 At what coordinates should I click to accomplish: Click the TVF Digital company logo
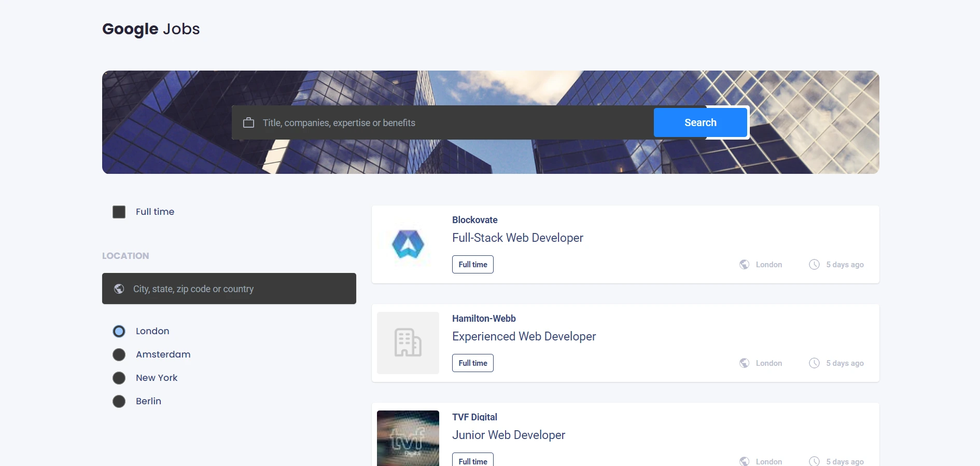408,438
